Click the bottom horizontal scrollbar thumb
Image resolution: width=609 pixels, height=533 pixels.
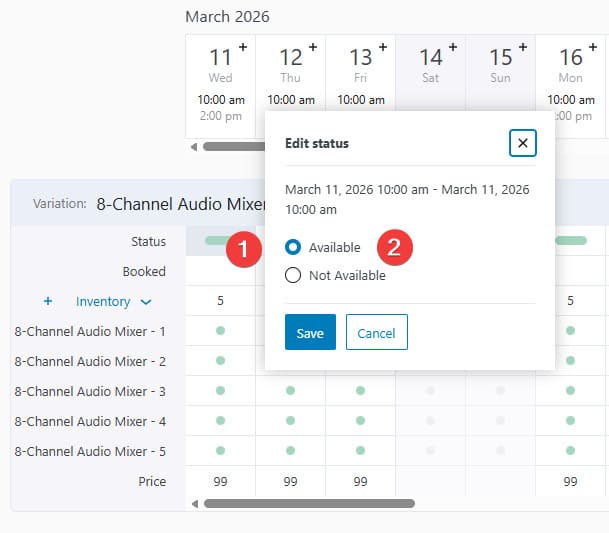[x=308, y=504]
